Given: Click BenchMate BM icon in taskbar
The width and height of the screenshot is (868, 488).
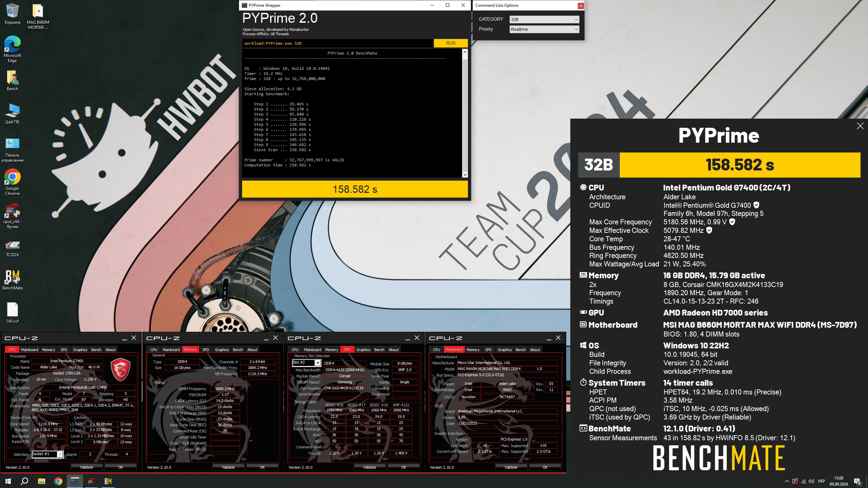Looking at the screenshot, I should (108, 481).
